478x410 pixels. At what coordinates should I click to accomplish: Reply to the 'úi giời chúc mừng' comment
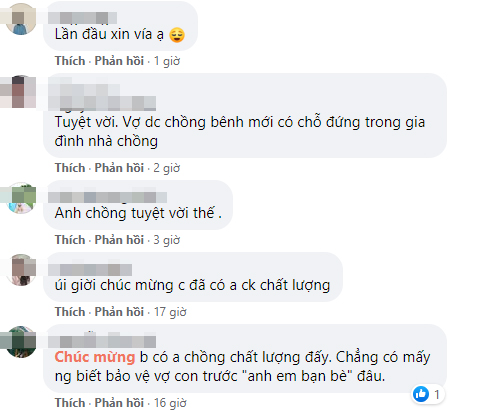pyautogui.click(x=119, y=312)
